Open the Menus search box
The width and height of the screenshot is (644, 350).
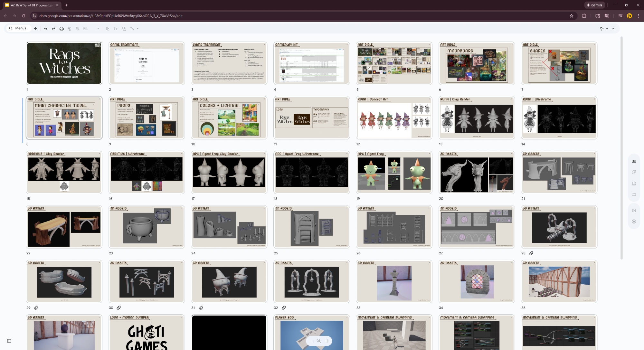(x=18, y=28)
